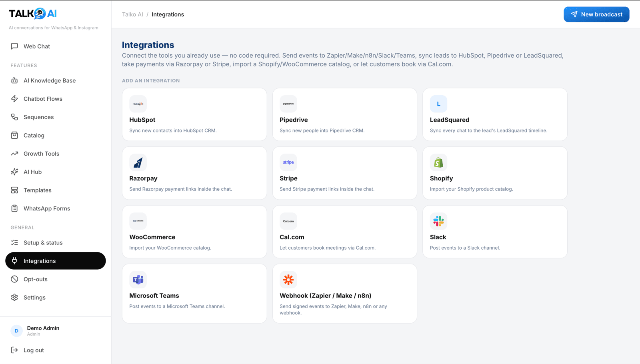Click the Log out label
Screen dimensions: 640x364
(34, 350)
